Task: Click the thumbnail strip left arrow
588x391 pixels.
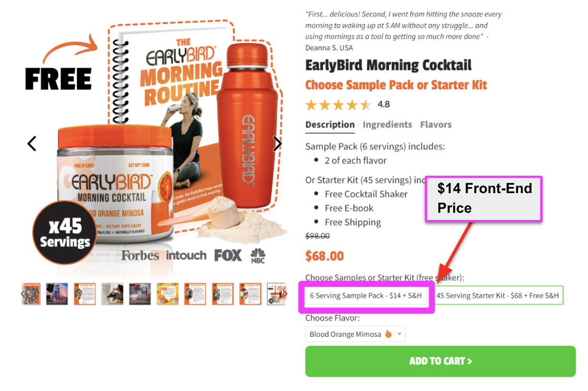Action: 23,294
